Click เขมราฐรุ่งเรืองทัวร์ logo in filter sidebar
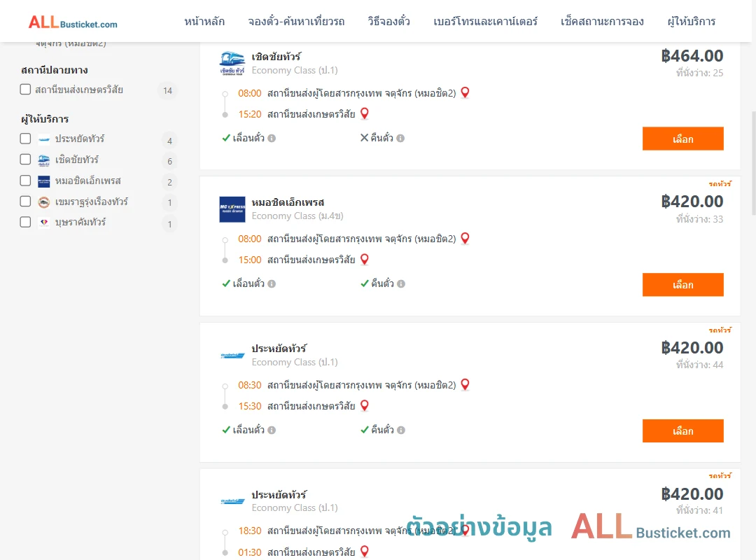This screenshot has width=756, height=560. [44, 202]
